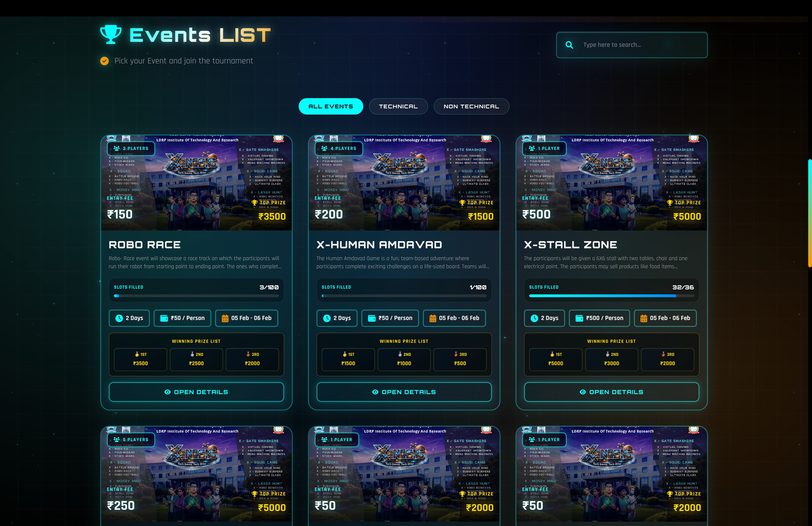
Task: Select the All Events filter tab
Action: click(331, 106)
